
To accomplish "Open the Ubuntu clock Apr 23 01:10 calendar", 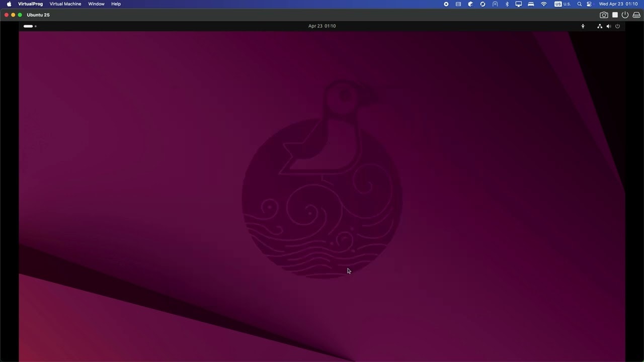I will tap(322, 26).
